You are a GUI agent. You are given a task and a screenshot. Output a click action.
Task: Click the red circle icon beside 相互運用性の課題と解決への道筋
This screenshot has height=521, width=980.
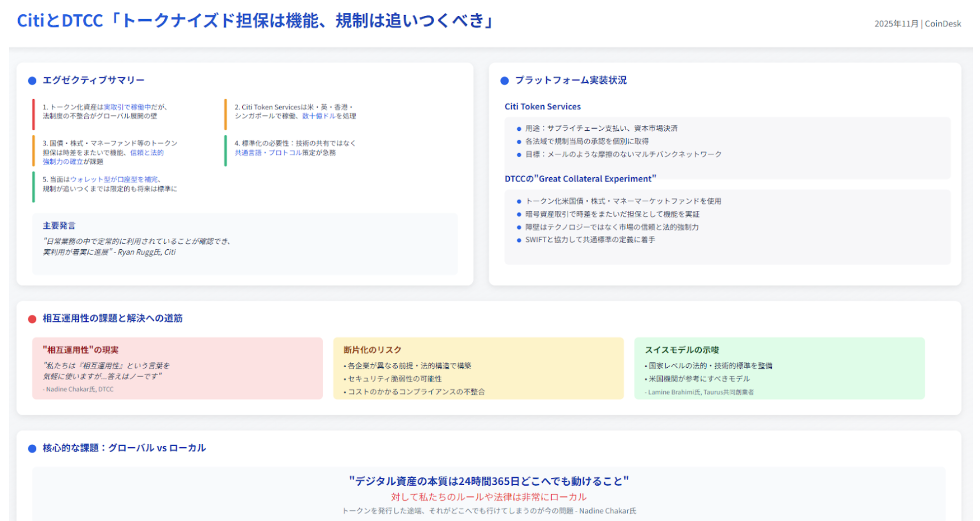pyautogui.click(x=31, y=319)
